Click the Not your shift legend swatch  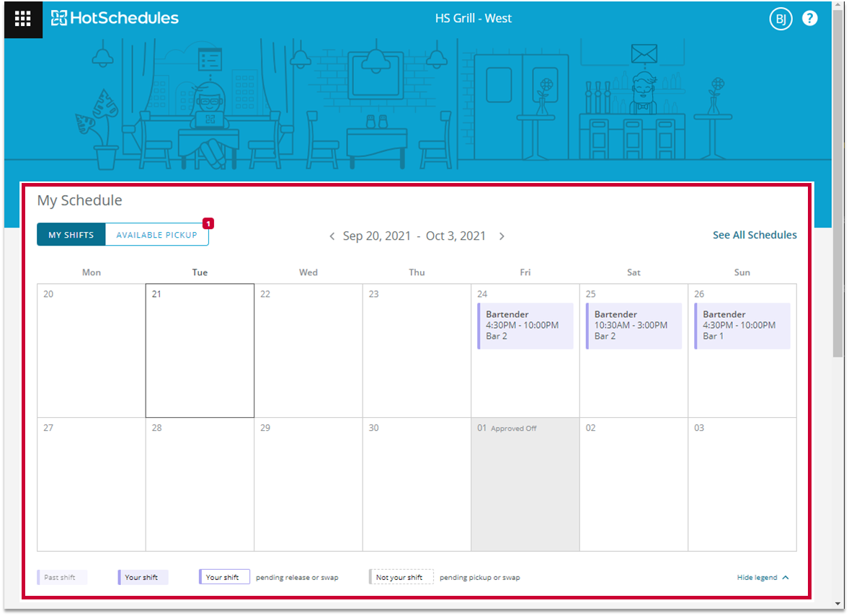pyautogui.click(x=401, y=578)
